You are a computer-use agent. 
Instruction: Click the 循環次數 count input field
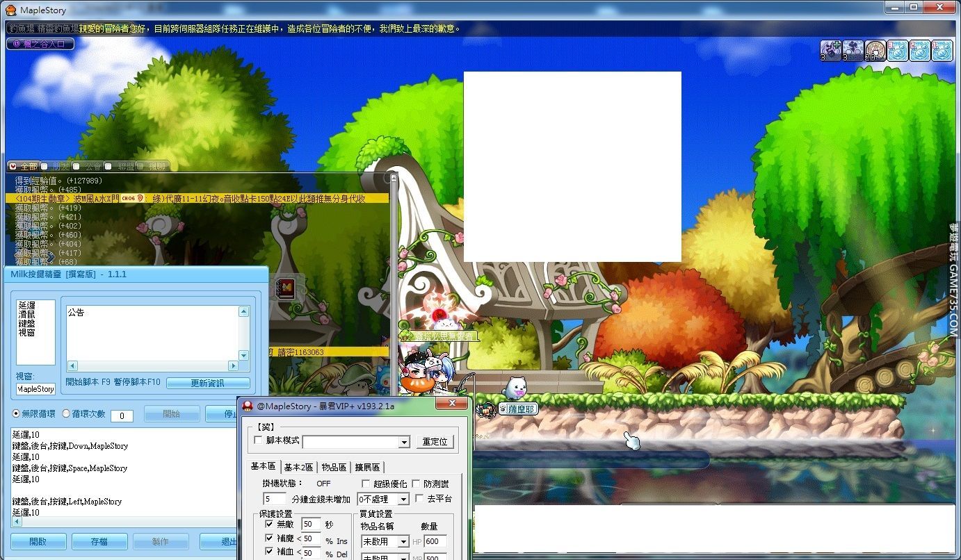[122, 416]
